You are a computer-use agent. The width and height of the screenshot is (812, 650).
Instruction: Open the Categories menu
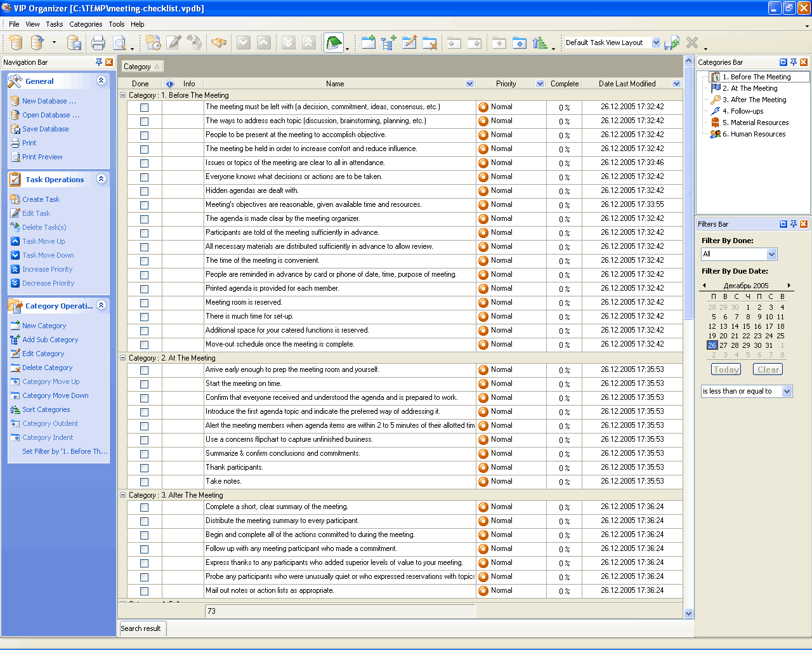pos(86,24)
